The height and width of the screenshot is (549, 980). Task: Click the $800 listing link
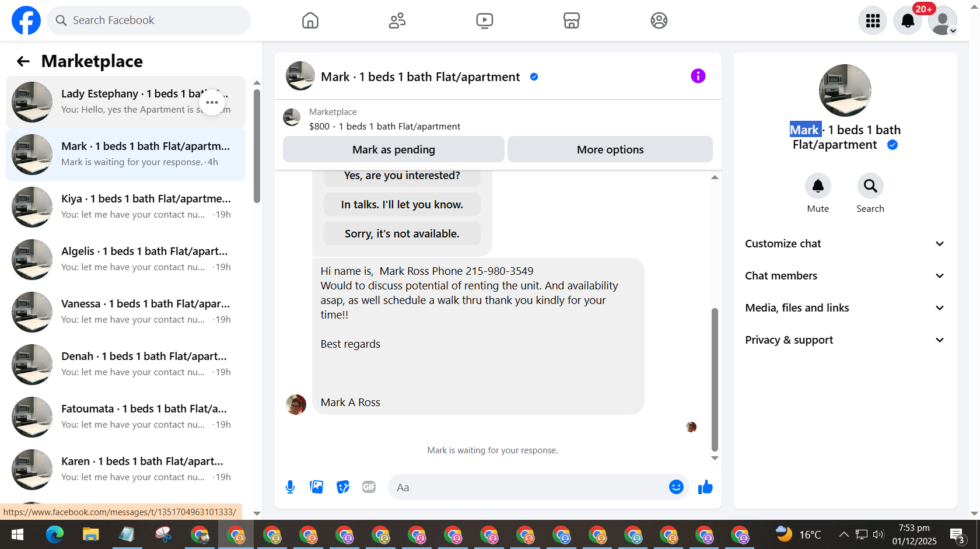[x=384, y=127]
